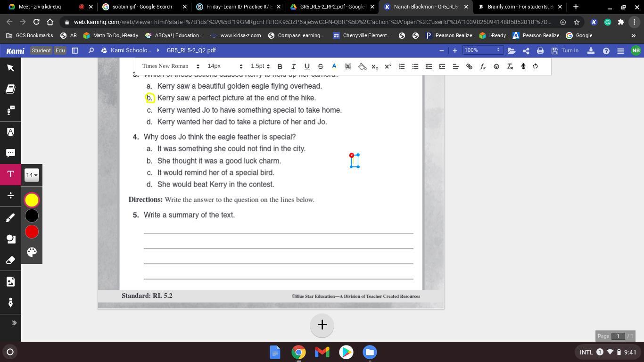Screen dimensions: 644x362
Task: Pick the Drawing brush tool
Action: 10,217
